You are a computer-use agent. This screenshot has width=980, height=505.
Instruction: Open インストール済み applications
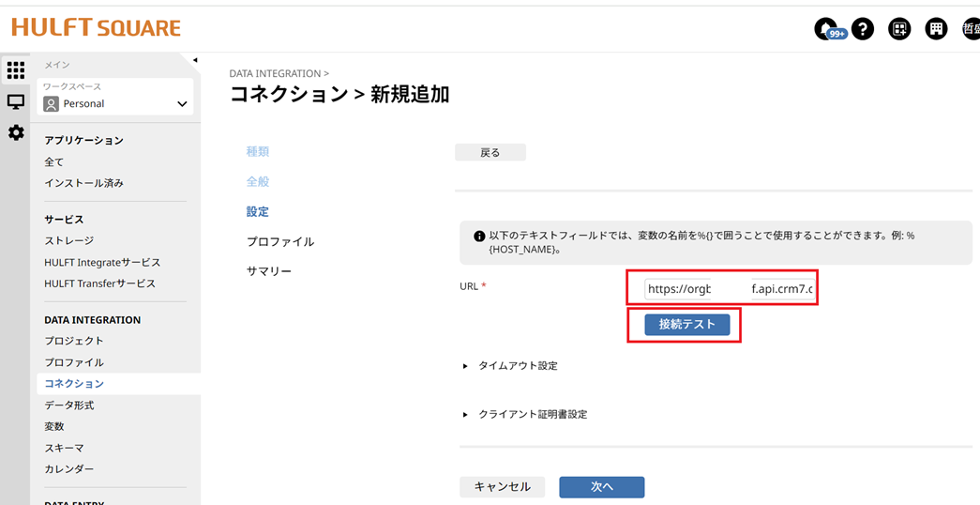[83, 183]
